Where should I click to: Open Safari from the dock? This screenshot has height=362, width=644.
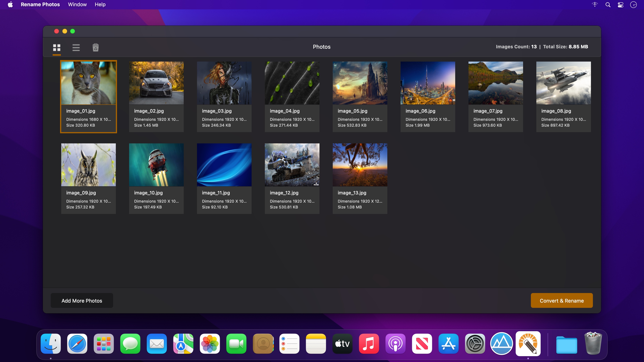point(77,343)
